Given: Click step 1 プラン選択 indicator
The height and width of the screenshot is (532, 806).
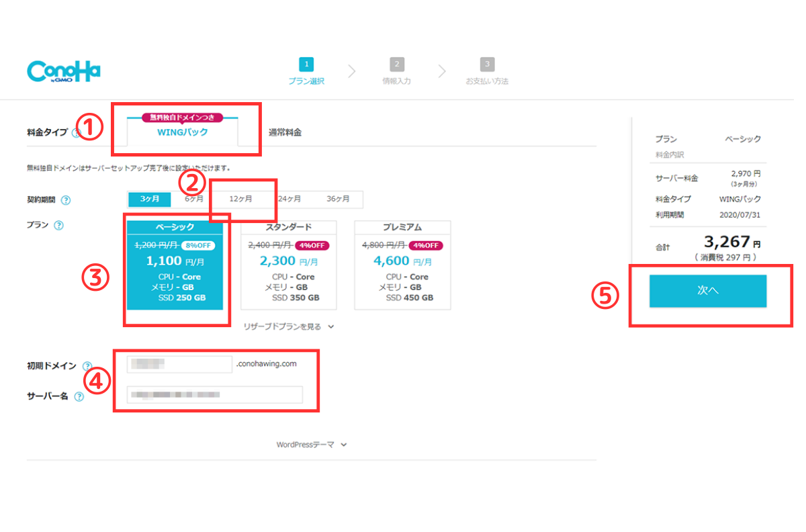Looking at the screenshot, I should point(306,71).
